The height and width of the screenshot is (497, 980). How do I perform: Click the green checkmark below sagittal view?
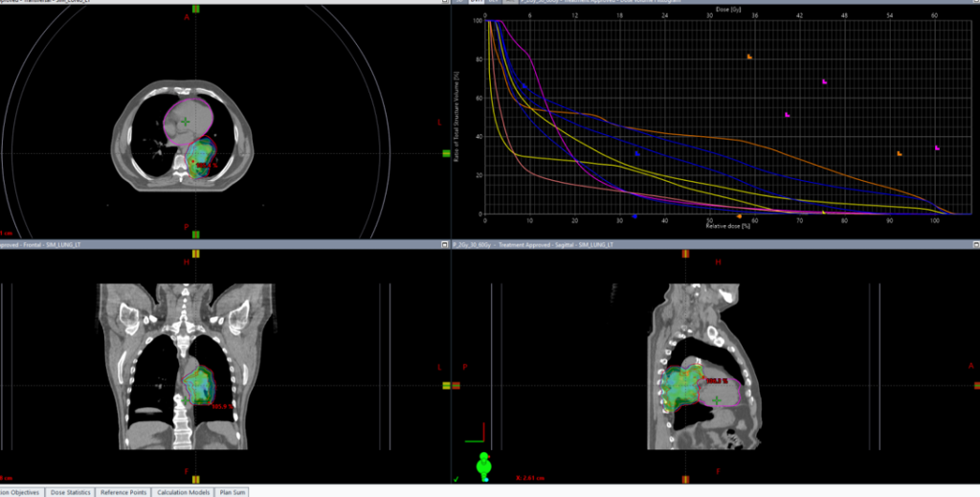tap(457, 478)
